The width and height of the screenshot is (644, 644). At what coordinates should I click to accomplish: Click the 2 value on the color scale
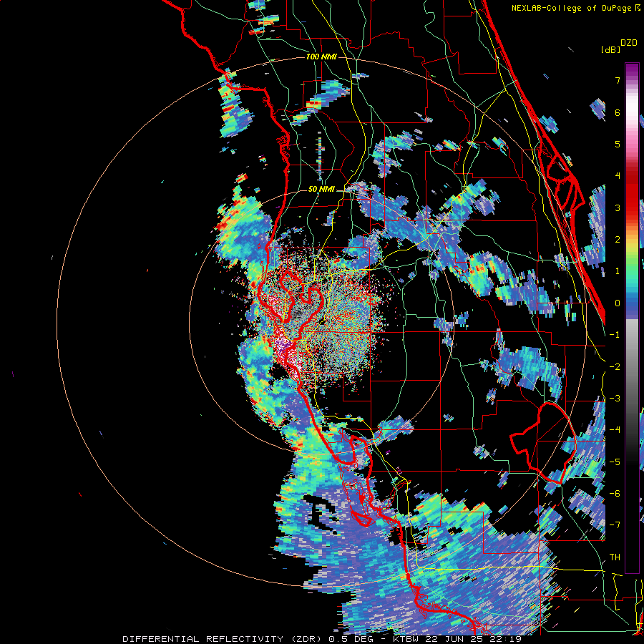(618, 240)
